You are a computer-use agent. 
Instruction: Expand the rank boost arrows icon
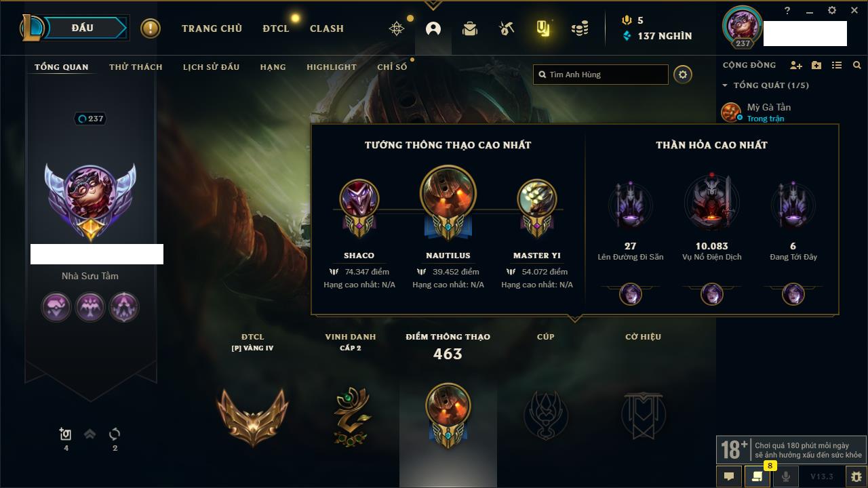pyautogui.click(x=90, y=434)
